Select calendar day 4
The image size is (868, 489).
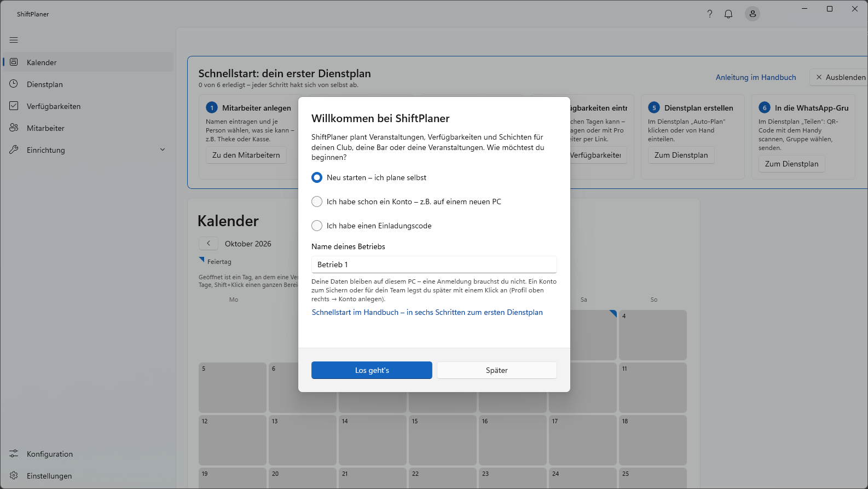(x=652, y=335)
